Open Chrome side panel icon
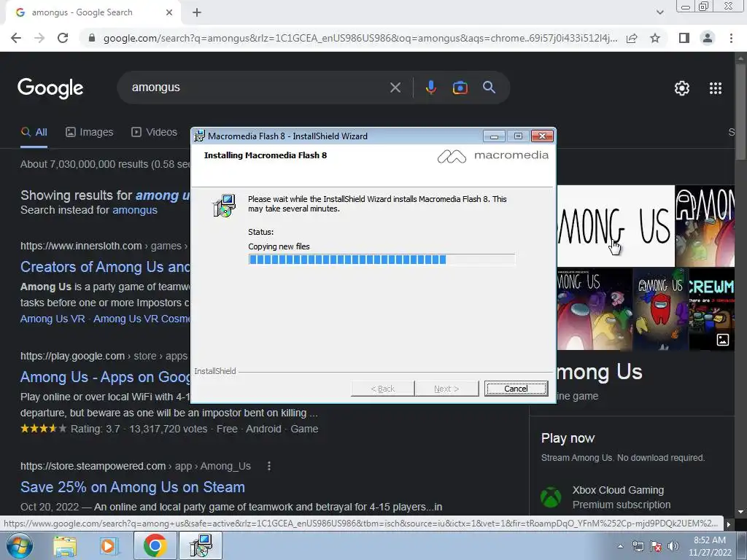The image size is (747, 560). coord(684,38)
